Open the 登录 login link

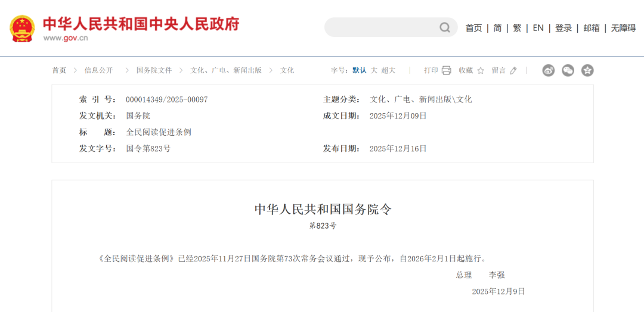pos(563,28)
